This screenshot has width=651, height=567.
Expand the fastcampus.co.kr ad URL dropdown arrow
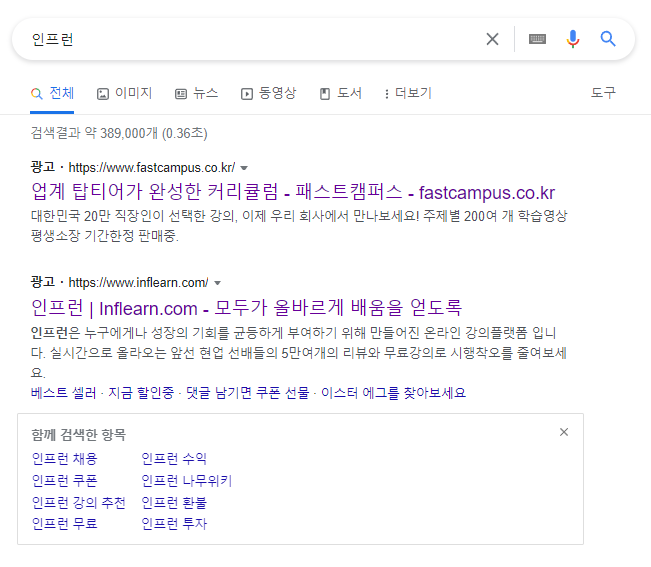point(244,168)
